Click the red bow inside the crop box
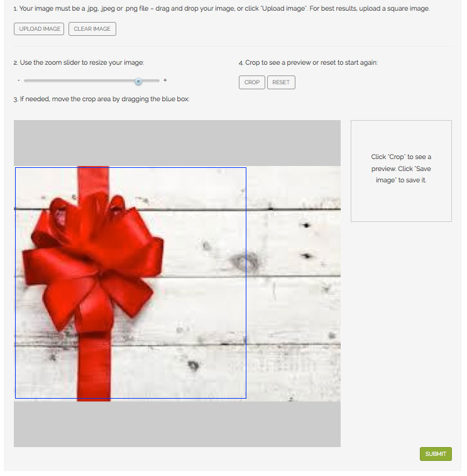 [92, 261]
